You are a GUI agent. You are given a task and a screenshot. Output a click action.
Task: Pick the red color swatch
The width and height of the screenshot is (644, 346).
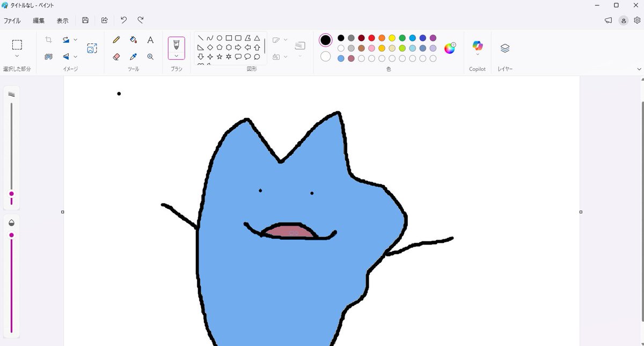point(371,38)
